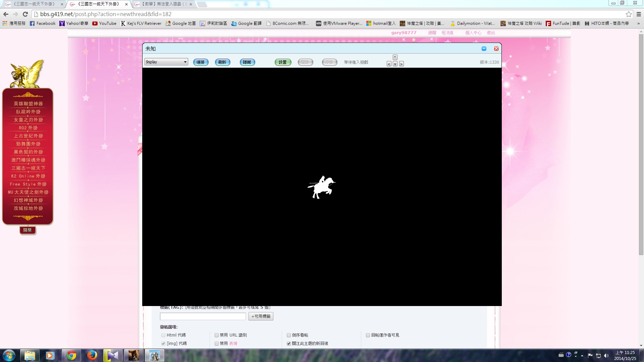Open MU 大天使之劍外掛 in the side menu
The height and width of the screenshot is (362, 644).
pos(28,192)
